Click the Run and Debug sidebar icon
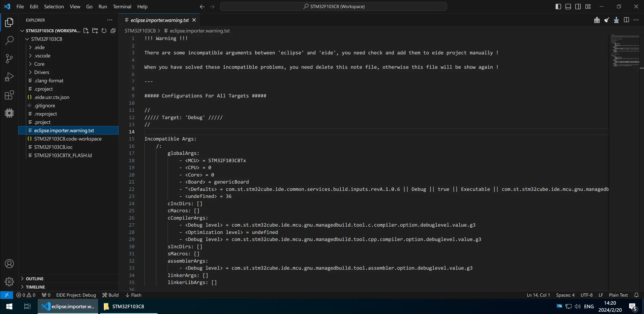The image size is (644, 314). (x=9, y=76)
